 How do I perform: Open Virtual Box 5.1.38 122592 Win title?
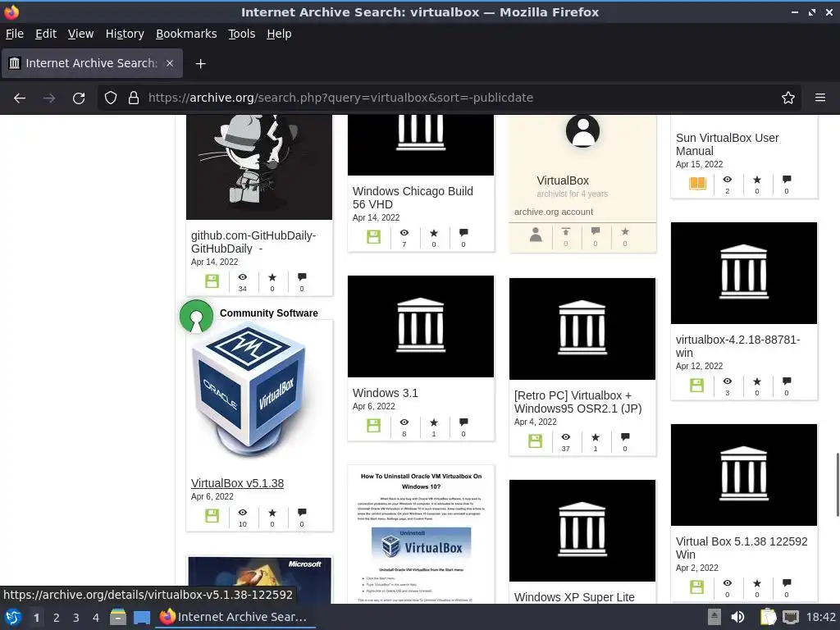click(742, 548)
